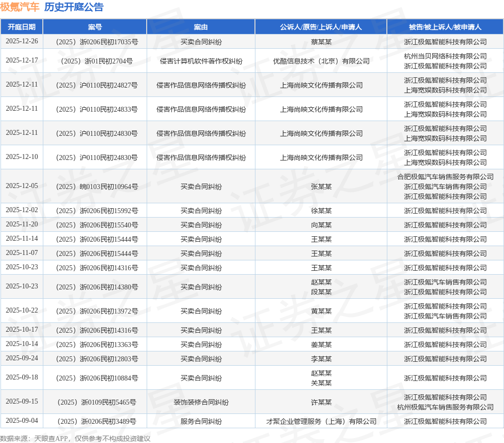504x443 pixels.
Task: Click the date 2025-11-07
Action: tap(22, 253)
